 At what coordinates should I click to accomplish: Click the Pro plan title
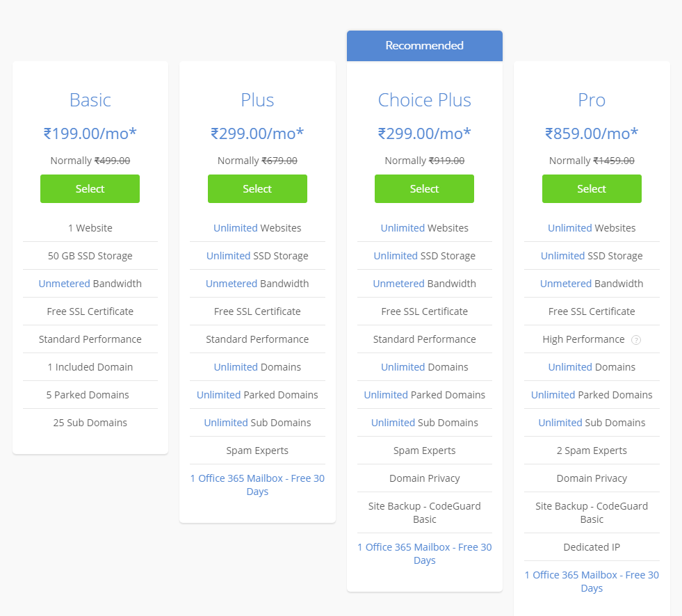click(592, 100)
